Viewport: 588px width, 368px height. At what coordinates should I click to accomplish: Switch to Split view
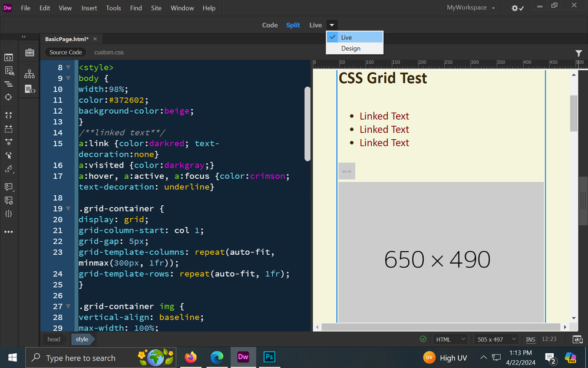(x=293, y=25)
